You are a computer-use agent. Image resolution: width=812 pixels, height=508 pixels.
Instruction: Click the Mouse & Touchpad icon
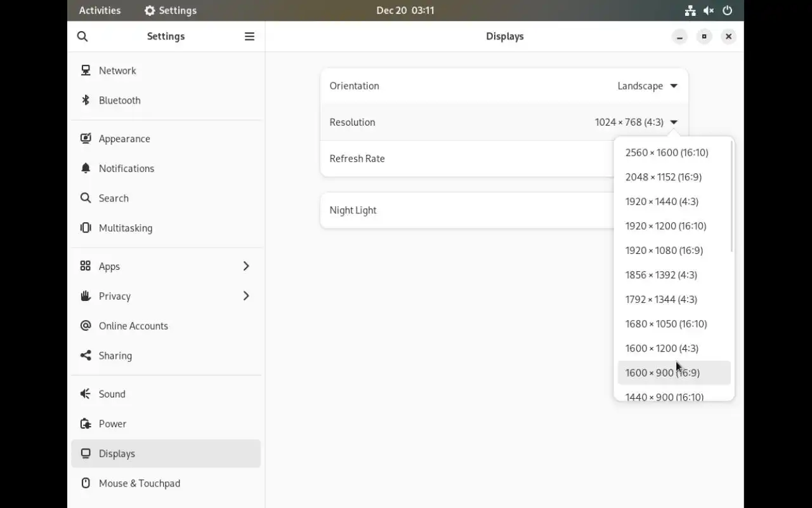[x=86, y=483]
